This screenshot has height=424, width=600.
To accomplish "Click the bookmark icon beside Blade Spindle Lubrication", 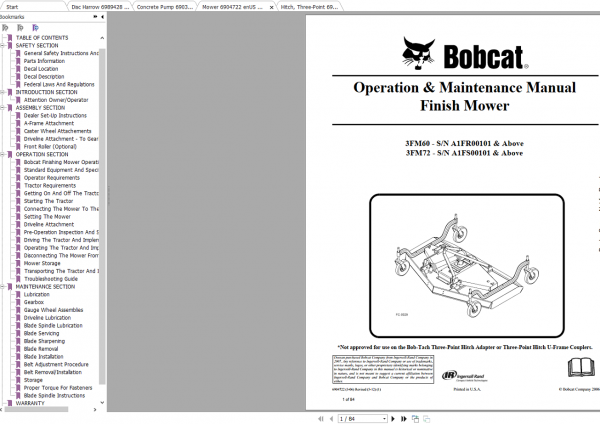I will pyautogui.click(x=18, y=326).
